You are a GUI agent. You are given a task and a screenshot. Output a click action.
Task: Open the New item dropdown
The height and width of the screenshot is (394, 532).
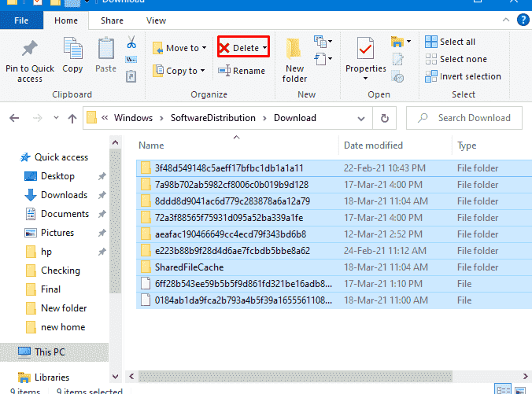point(323,42)
